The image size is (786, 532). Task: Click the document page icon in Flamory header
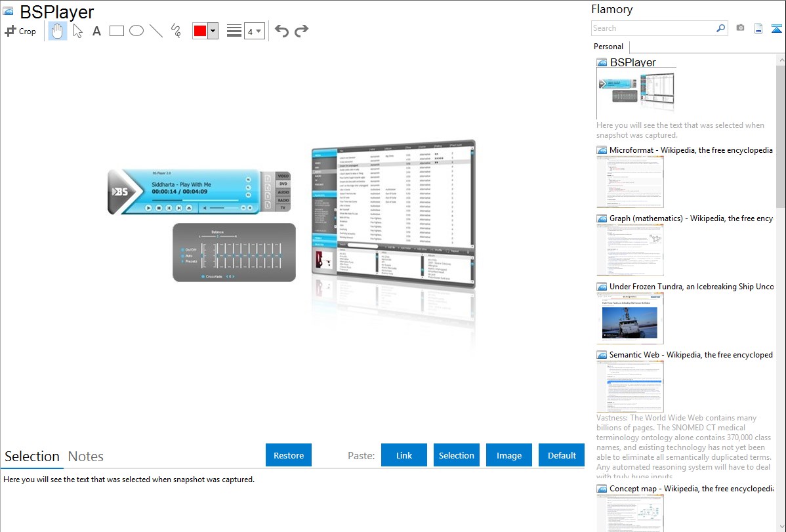pos(758,28)
